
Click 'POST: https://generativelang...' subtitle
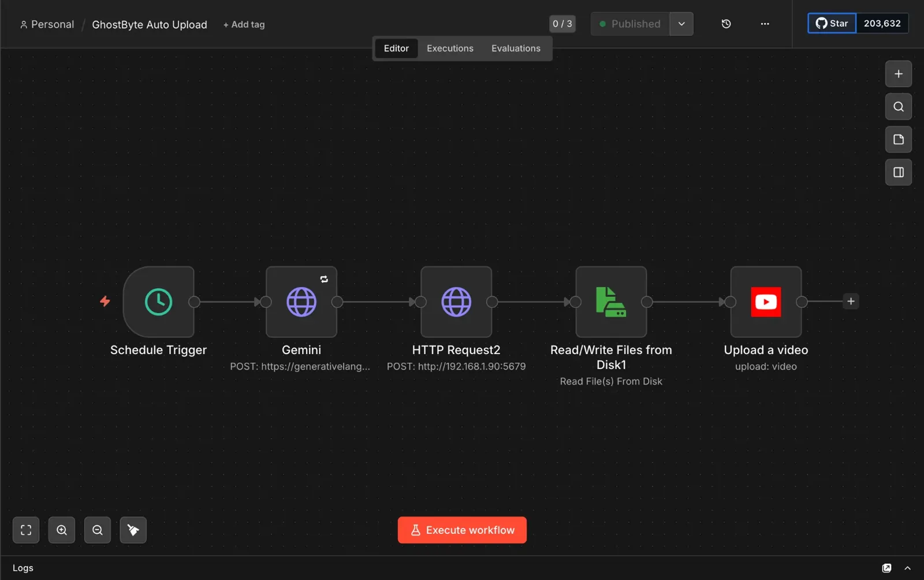point(300,366)
